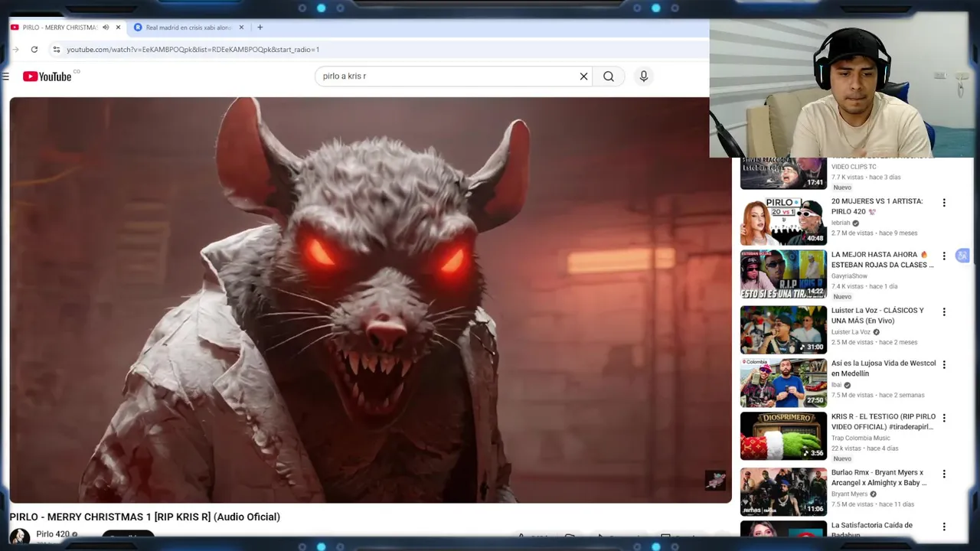Open the Westcol en Medellín thumbnail
Screen dimensions: 980x551
pos(783,383)
